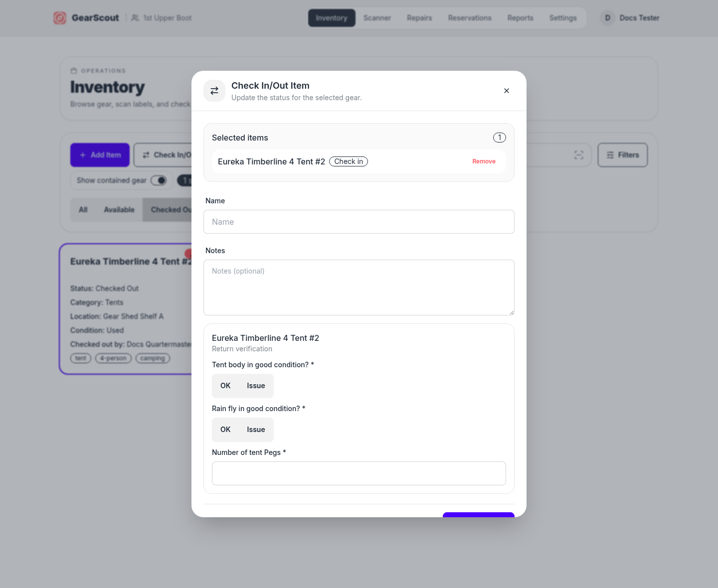This screenshot has width=718, height=588.
Task: Toggle Show contained gear
Action: point(158,180)
